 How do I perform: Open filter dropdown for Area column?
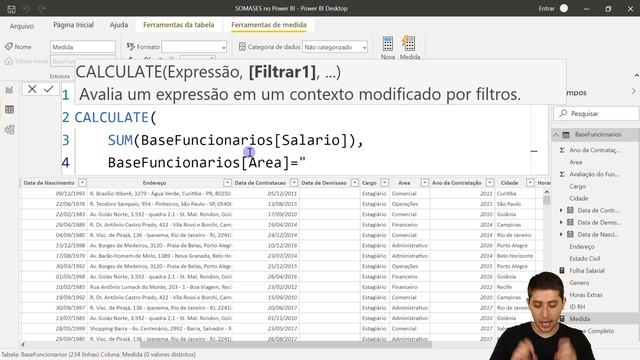tap(424, 183)
